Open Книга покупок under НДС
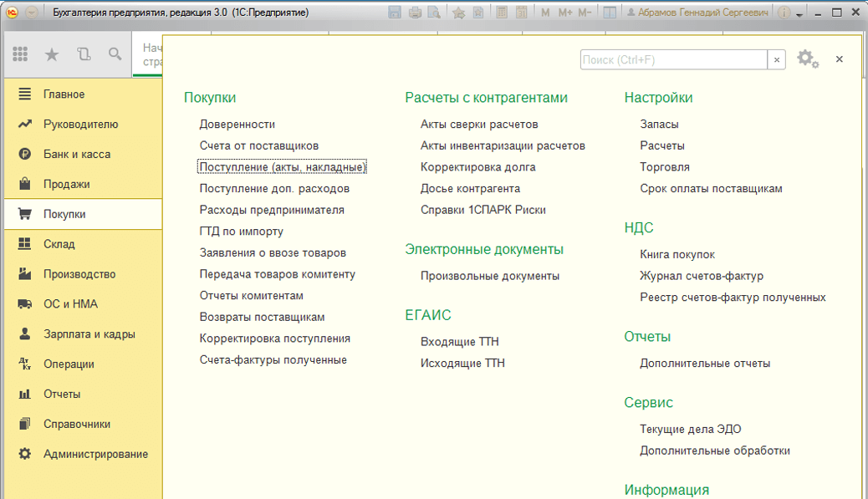868x499 pixels. 677,254
